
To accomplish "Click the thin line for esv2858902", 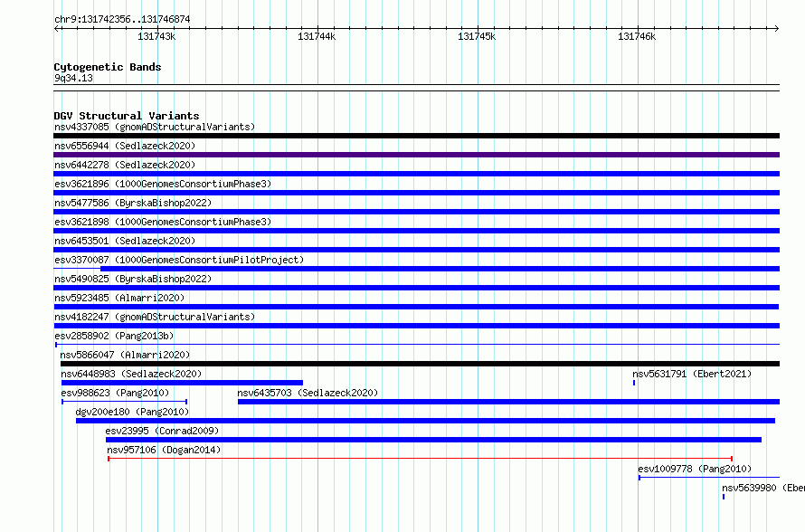I will (417, 344).
